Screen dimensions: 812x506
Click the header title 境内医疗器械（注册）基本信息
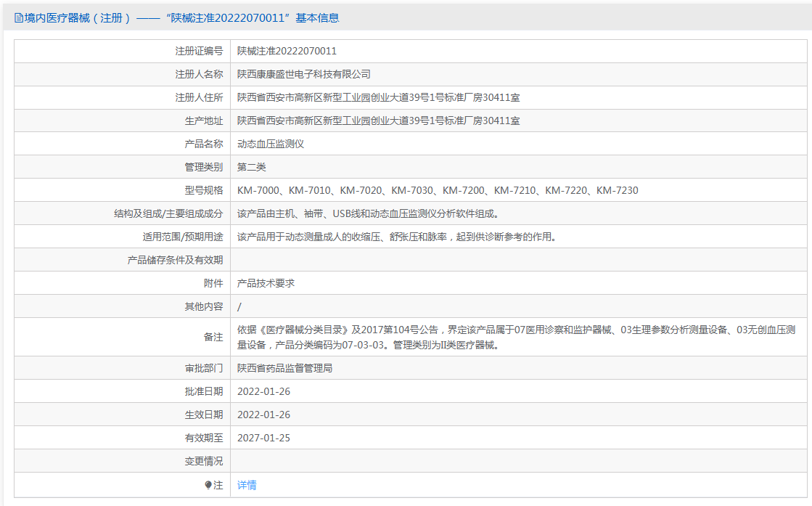click(176, 18)
